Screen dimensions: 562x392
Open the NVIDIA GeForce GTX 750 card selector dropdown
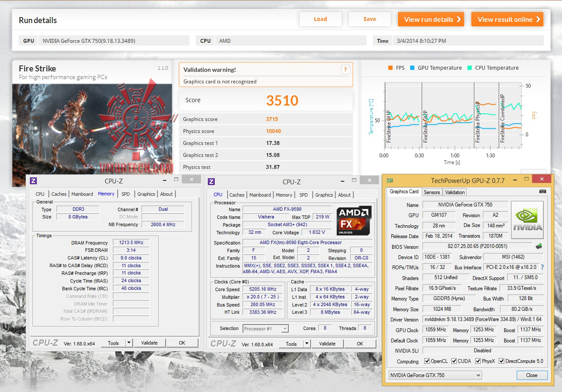(x=435, y=375)
